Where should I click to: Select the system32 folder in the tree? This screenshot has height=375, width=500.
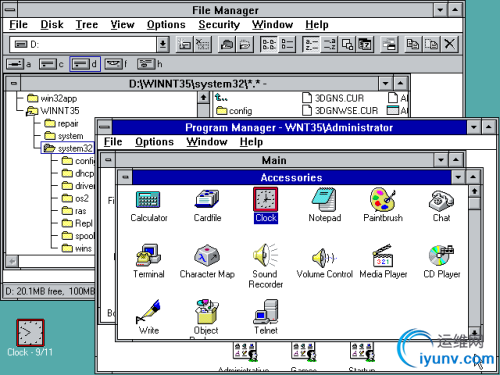68,148
